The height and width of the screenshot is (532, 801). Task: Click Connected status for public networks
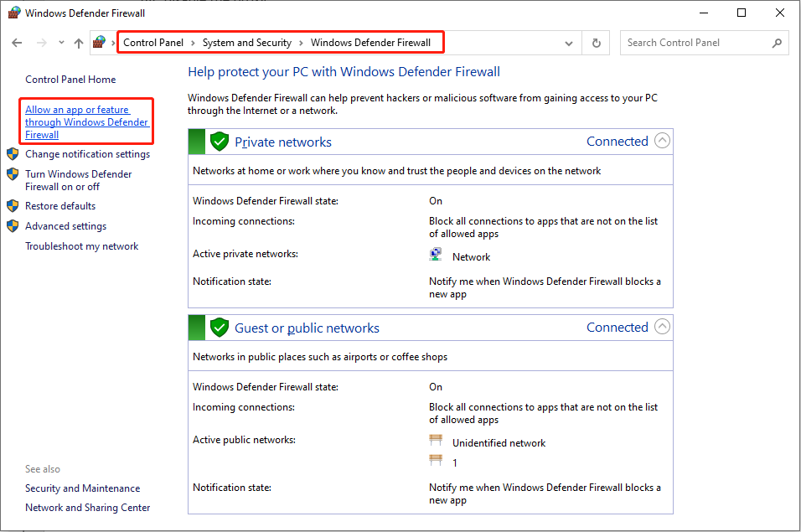tap(618, 328)
